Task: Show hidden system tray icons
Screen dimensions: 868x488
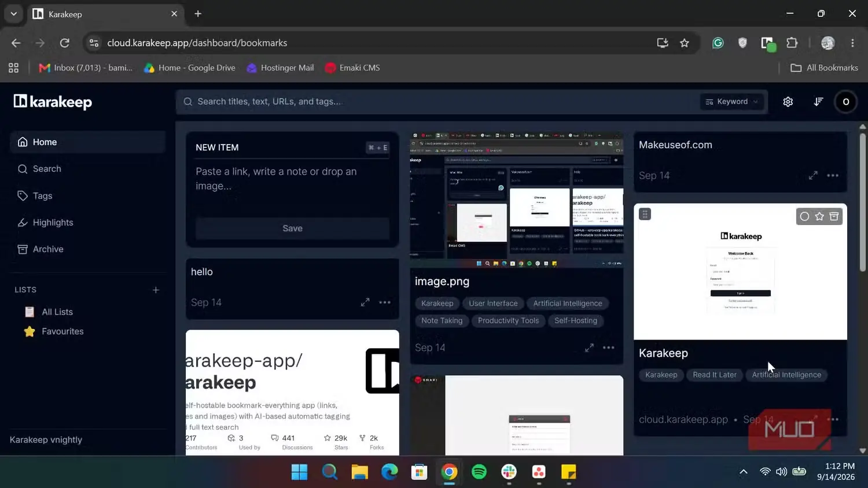Action: pyautogui.click(x=744, y=472)
